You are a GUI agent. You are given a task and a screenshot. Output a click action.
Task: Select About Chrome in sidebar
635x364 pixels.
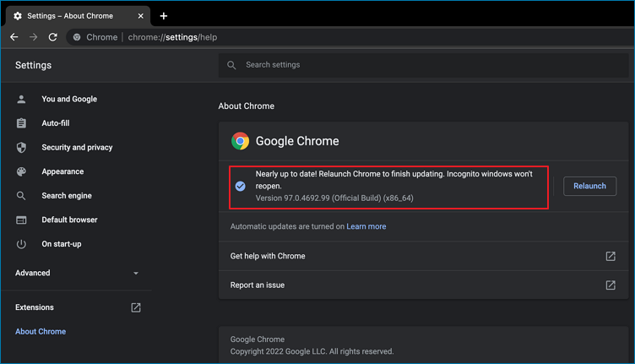[41, 332]
